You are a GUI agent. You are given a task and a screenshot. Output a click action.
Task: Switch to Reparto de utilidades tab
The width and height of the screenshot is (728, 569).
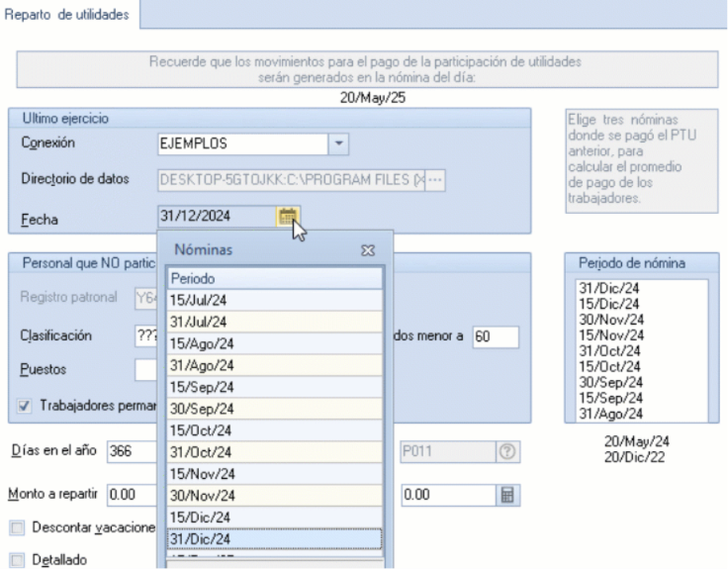67,15
